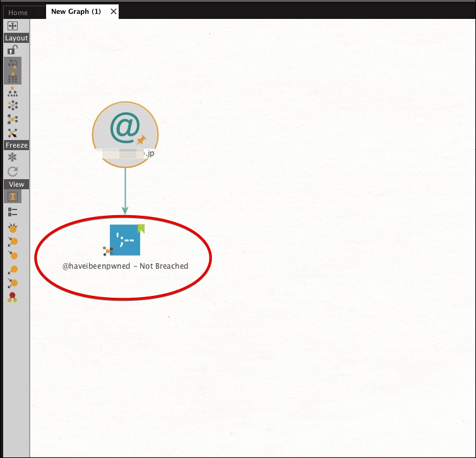Select the New Graph (1) tab

pos(76,11)
